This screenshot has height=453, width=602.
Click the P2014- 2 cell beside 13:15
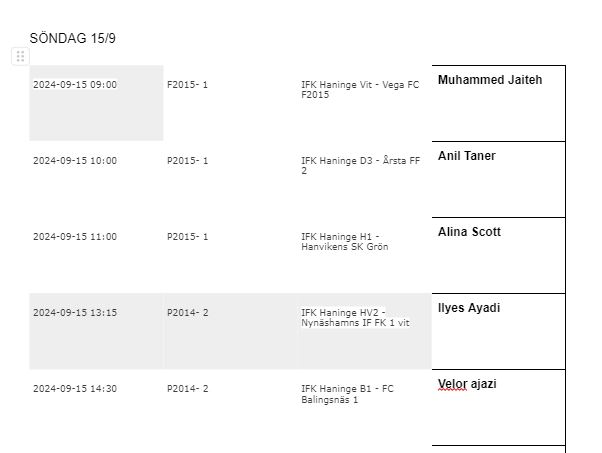[x=188, y=313]
